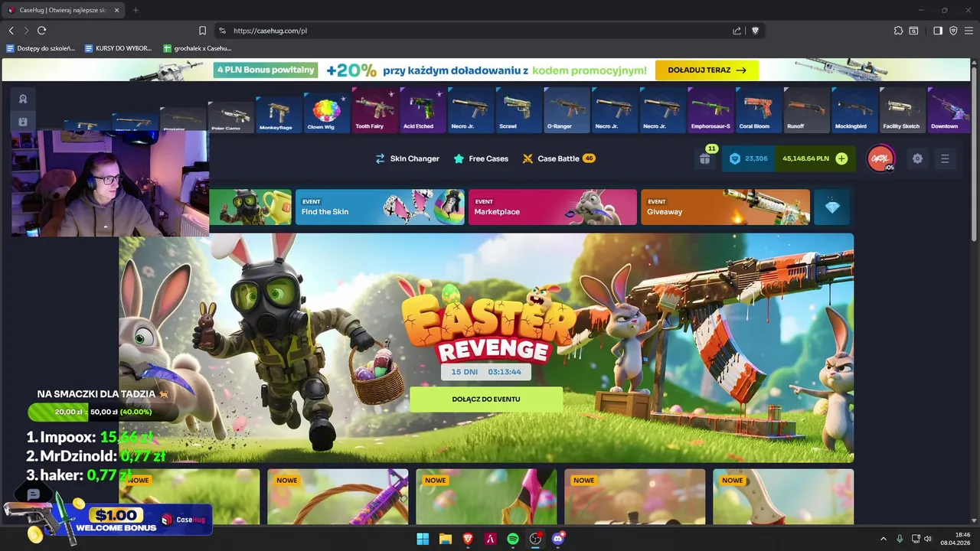Open the NOWE case with purple rifle
980x551 pixels.
[x=338, y=497]
